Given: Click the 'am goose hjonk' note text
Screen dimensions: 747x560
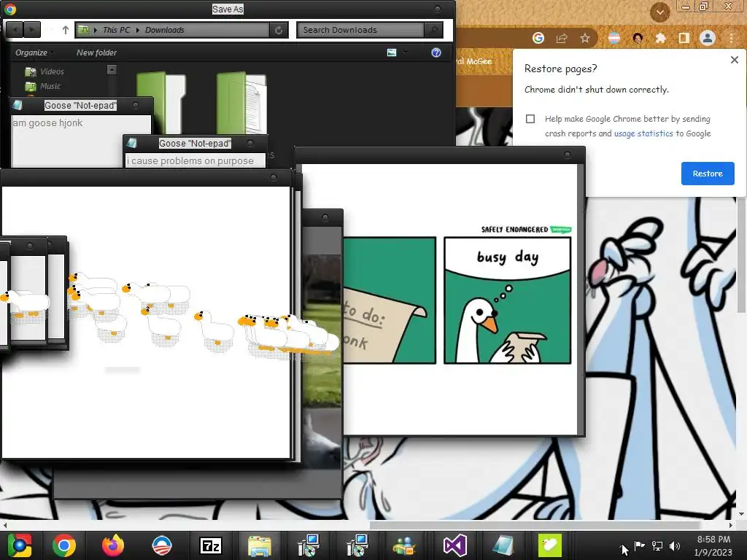Looking at the screenshot, I should click(47, 122).
